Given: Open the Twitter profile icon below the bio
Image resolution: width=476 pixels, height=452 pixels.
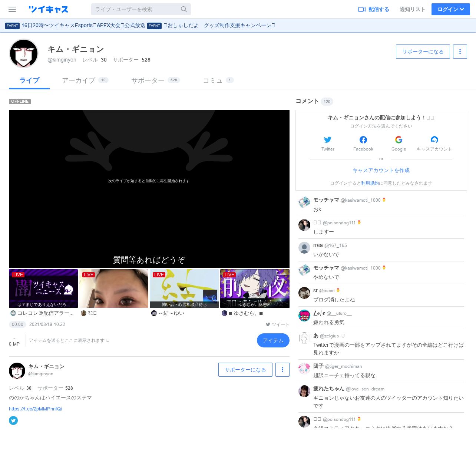Looking at the screenshot, I should pos(13,420).
